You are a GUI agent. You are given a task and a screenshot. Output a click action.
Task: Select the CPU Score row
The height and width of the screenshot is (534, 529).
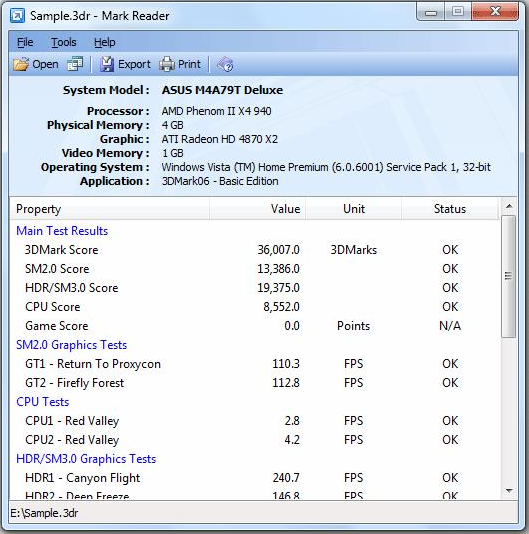pos(255,307)
